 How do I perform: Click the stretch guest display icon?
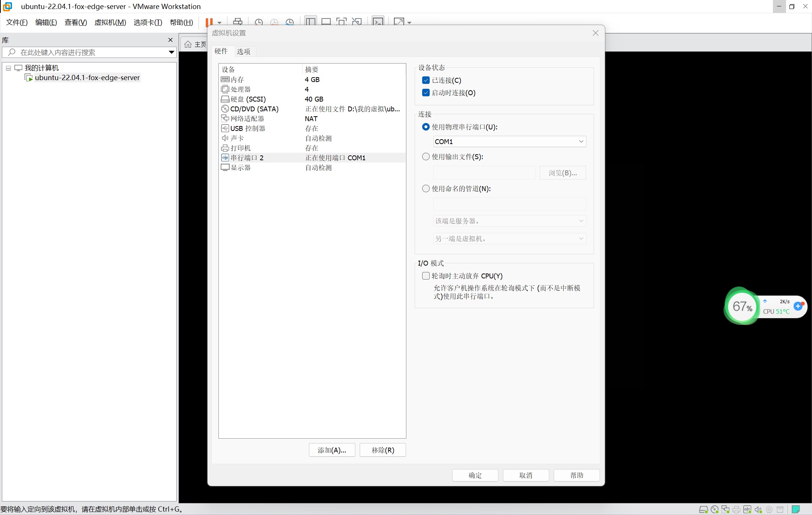point(399,22)
